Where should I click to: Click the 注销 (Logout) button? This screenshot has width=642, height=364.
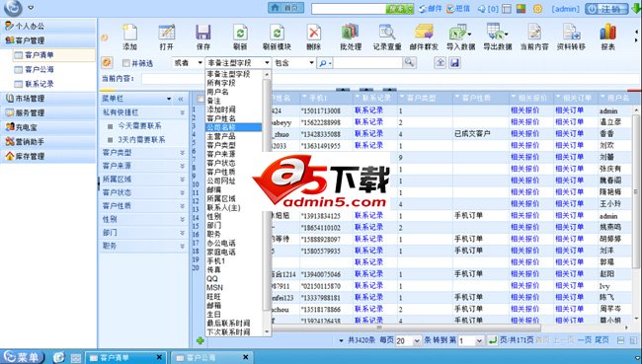pos(606,9)
